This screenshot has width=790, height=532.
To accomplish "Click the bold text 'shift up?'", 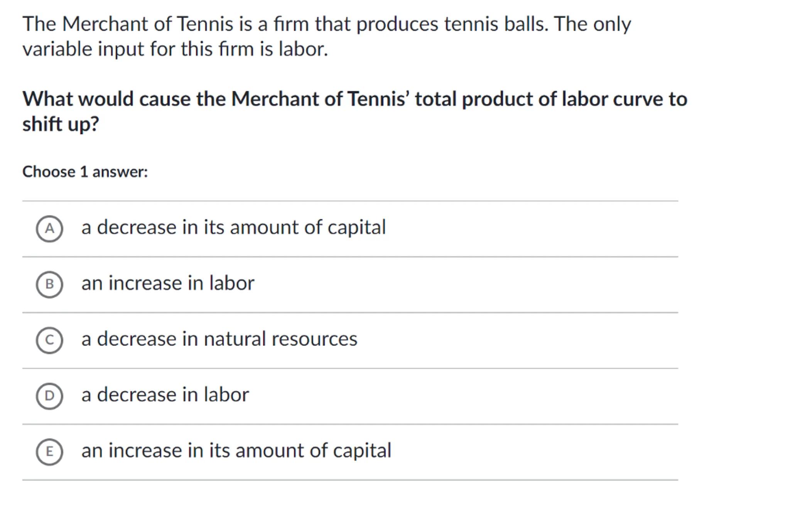I will pyautogui.click(x=61, y=124).
